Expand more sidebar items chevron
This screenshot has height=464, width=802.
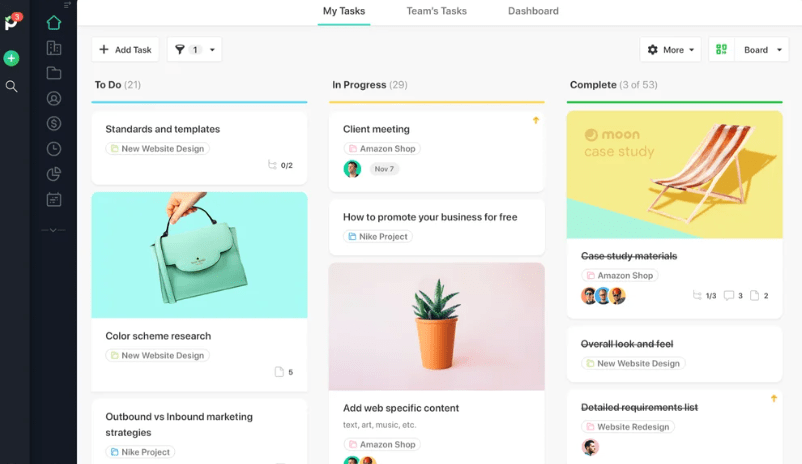point(53,230)
